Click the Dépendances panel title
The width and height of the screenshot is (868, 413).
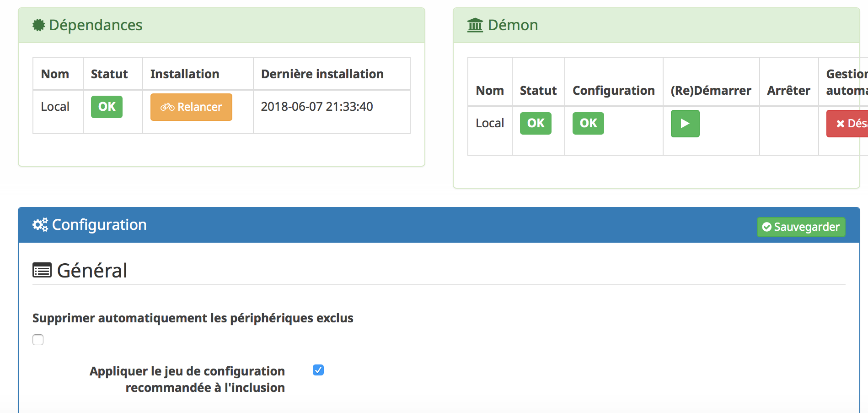click(96, 25)
